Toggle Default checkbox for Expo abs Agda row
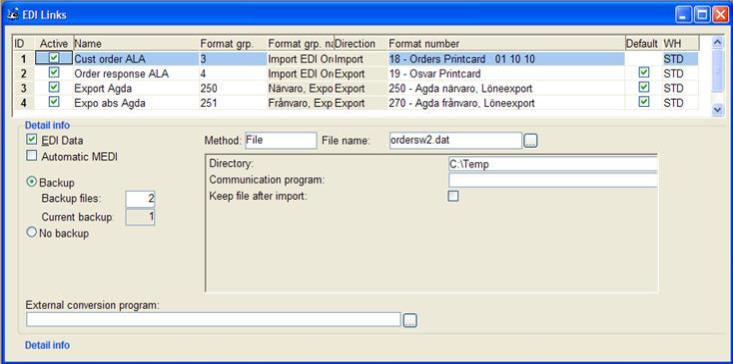 [644, 102]
